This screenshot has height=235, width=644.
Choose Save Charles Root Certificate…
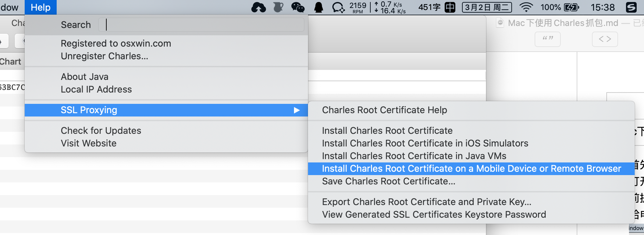click(388, 181)
